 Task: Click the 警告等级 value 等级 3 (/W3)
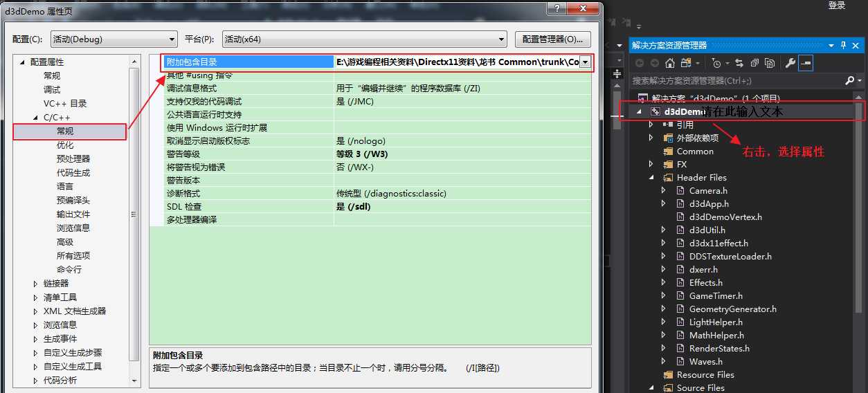(362, 154)
